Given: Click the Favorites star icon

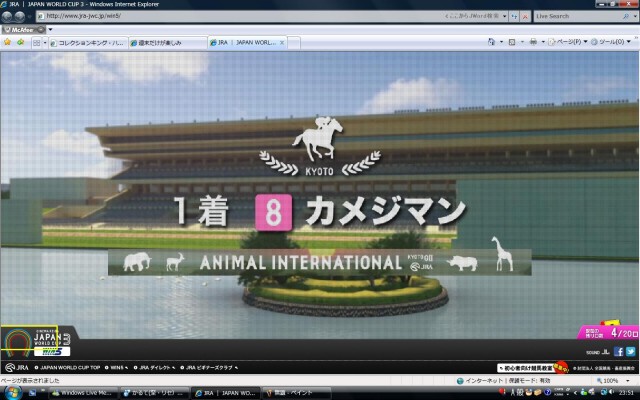Looking at the screenshot, I should (x=7, y=42).
